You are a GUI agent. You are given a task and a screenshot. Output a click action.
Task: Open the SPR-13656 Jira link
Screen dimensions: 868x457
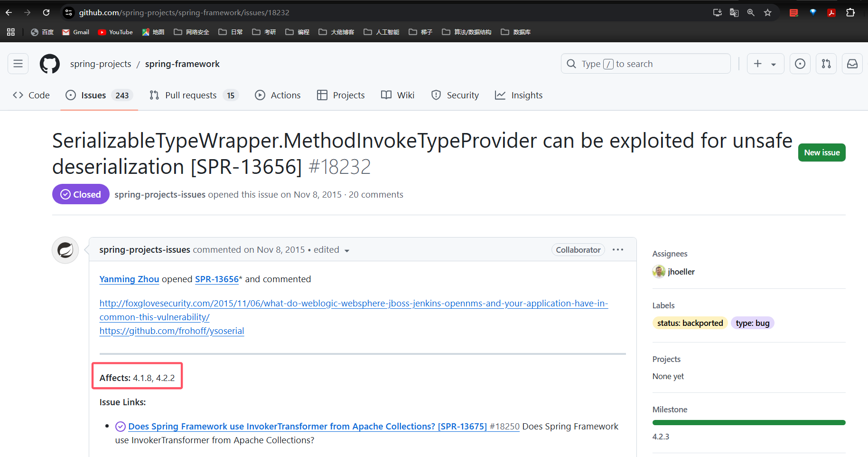tap(217, 279)
